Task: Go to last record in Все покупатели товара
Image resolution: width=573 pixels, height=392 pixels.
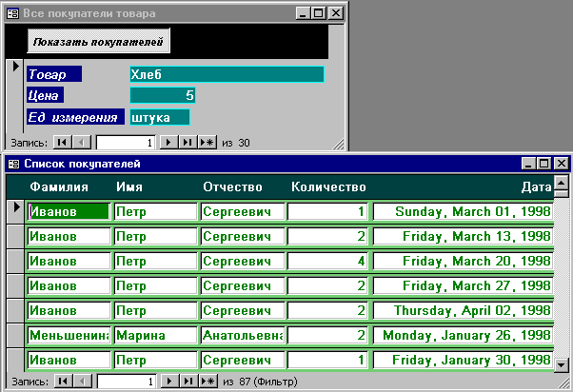Action: point(188,142)
